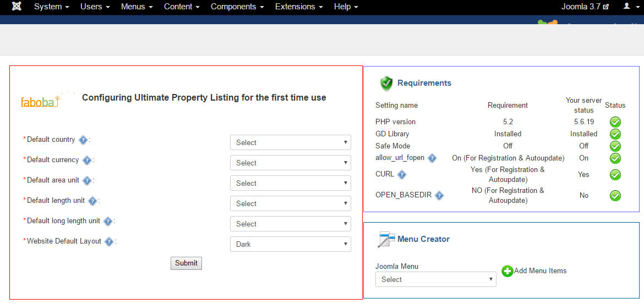This screenshot has height=304, width=644.
Task: Click the Default length unit help icon
Action: [x=92, y=201]
